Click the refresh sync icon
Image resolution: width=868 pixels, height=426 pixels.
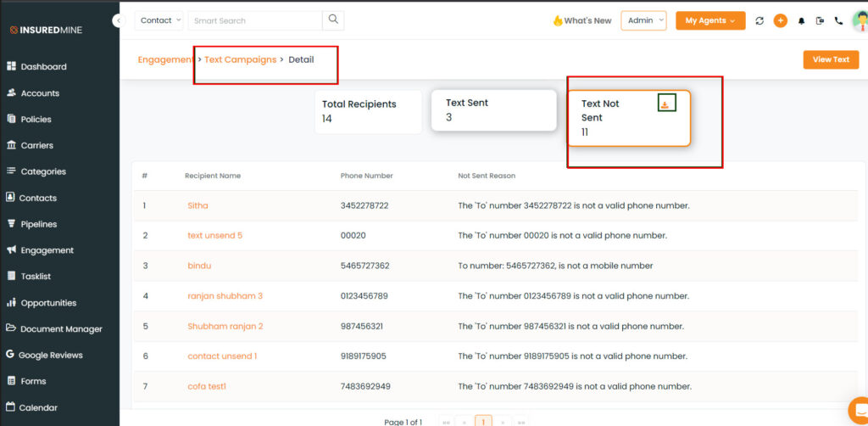(759, 20)
